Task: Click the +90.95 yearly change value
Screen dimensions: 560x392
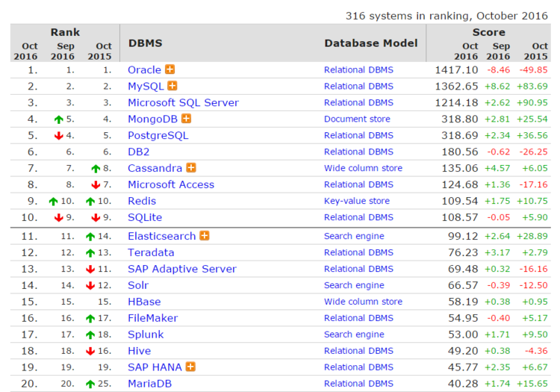Action: 532,103
